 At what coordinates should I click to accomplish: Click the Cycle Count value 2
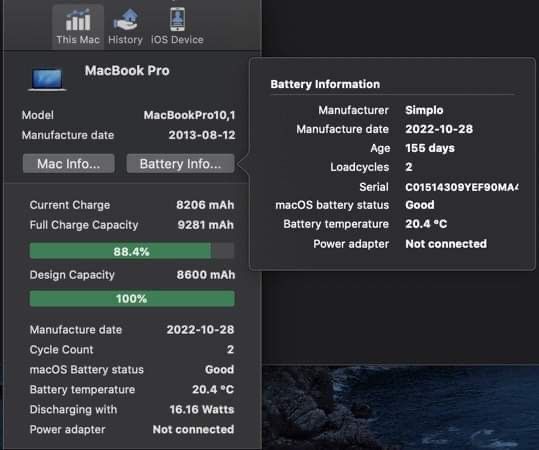point(230,350)
